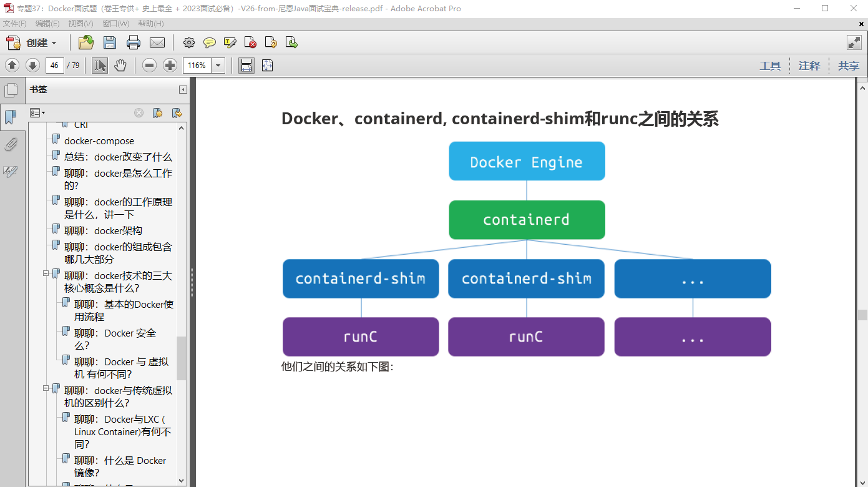The width and height of the screenshot is (868, 487).
Task: Open the 编辑(E) menu
Action: click(x=47, y=23)
